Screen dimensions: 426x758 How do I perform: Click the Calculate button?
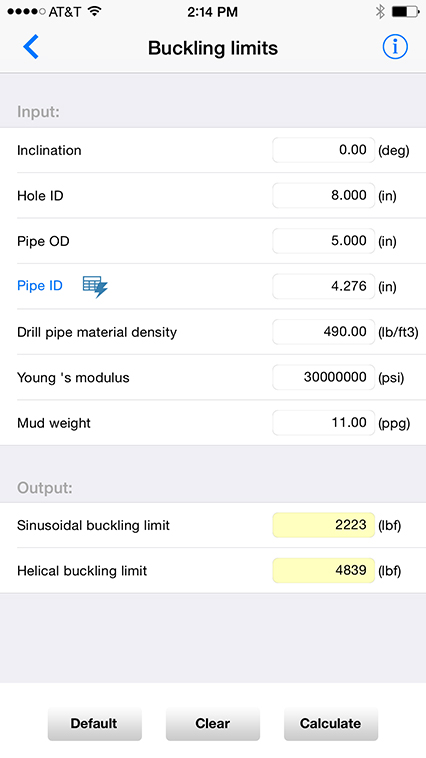pyautogui.click(x=331, y=723)
